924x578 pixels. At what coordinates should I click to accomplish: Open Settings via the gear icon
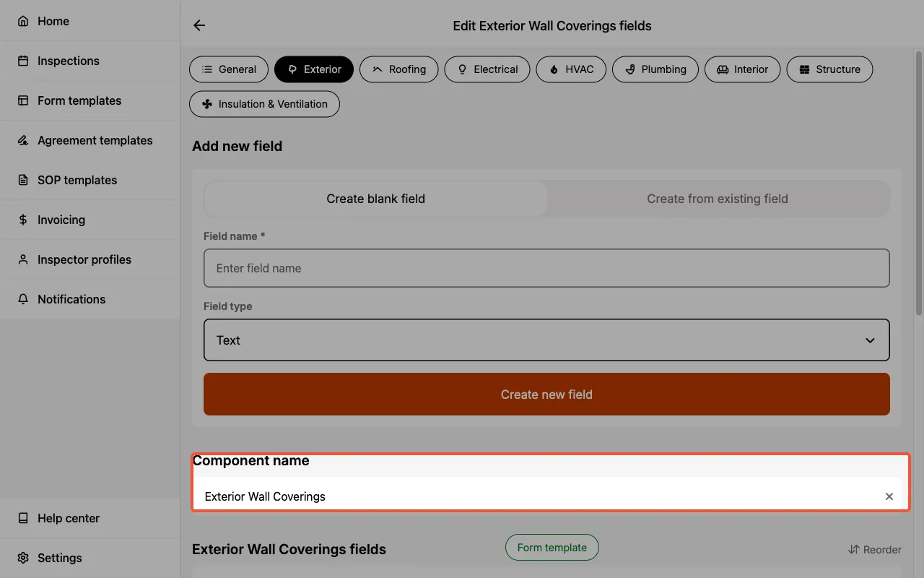click(22, 558)
